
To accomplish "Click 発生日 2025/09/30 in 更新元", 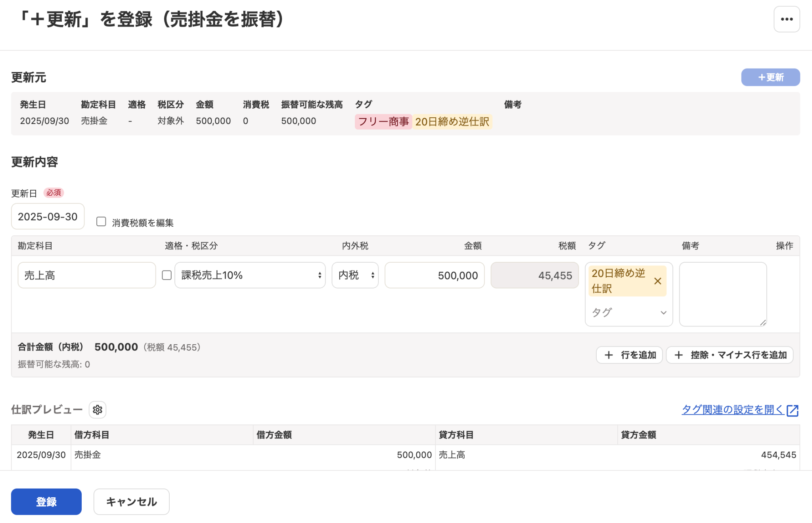I will coord(44,121).
